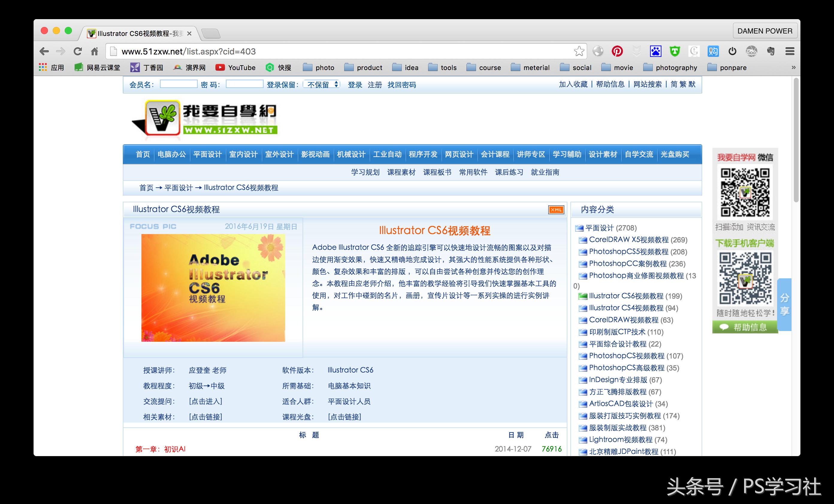Click the orange XML feed icon
Screen dimensions: 834x504
click(556, 210)
